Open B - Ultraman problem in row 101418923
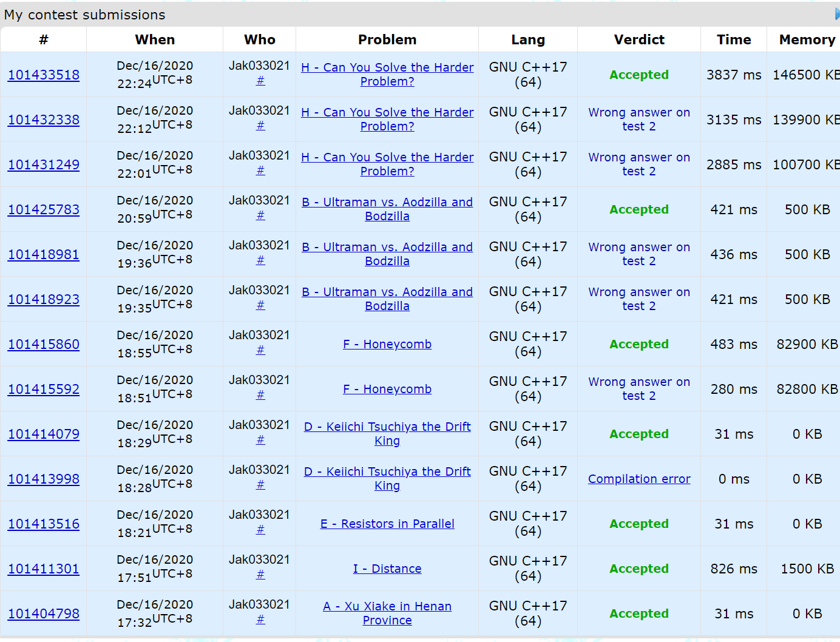This screenshot has height=642, width=840. (x=387, y=292)
